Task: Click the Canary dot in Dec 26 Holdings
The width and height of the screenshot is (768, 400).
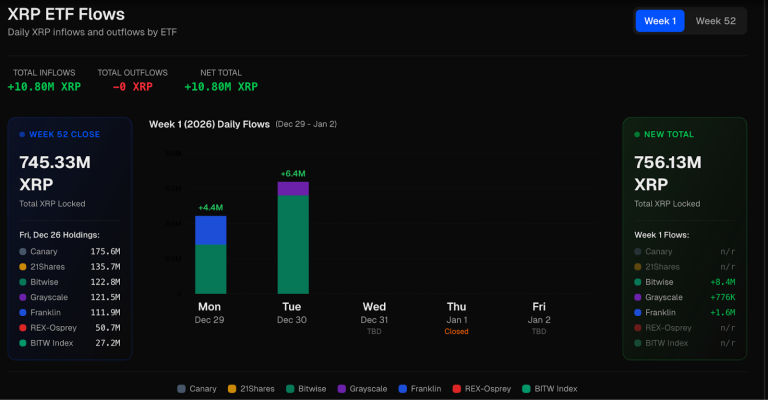Action: [24, 252]
